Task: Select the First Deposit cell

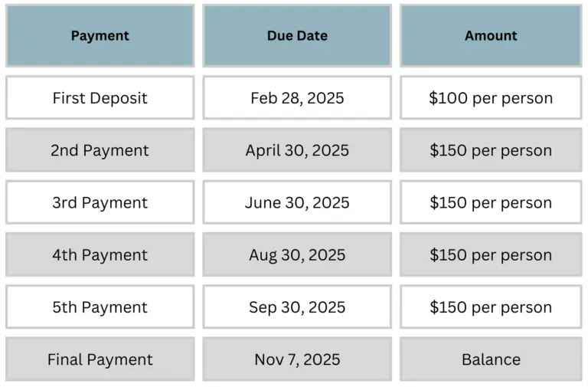Action: tap(100, 97)
